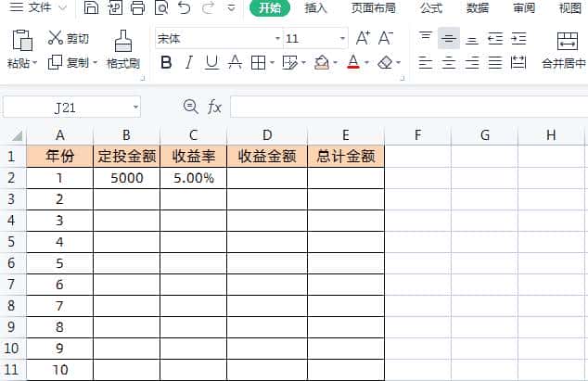Switch to the 审阅 tab
The width and height of the screenshot is (588, 381).
524,7
